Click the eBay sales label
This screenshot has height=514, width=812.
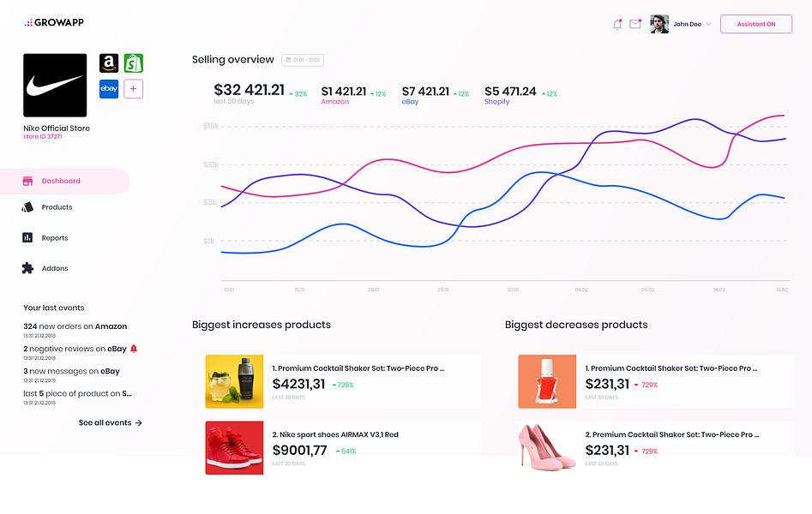point(410,102)
